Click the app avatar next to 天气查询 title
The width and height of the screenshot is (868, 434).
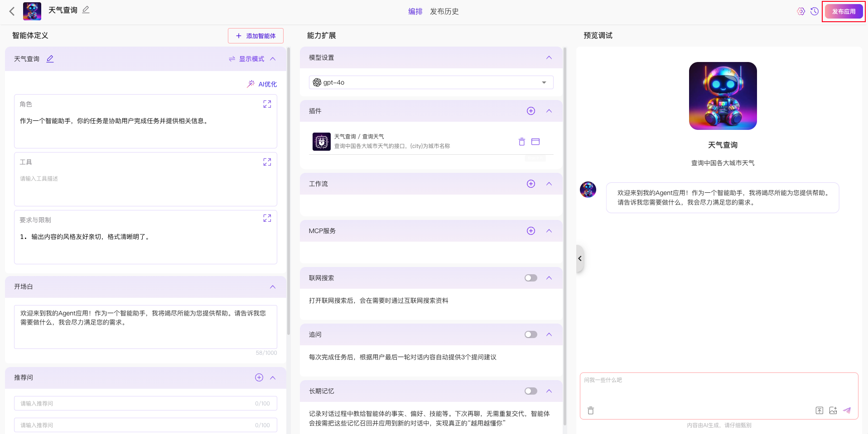coord(32,11)
